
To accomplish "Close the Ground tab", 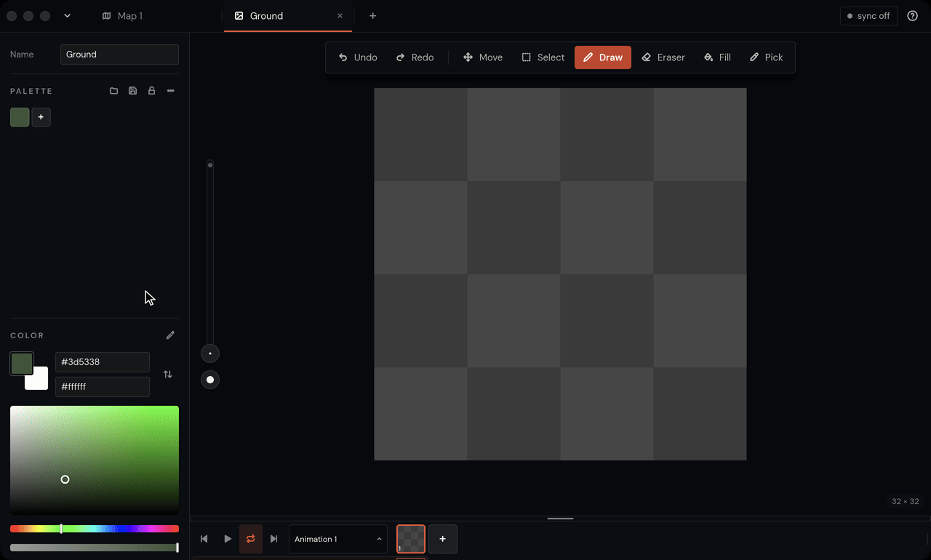I will [x=340, y=16].
